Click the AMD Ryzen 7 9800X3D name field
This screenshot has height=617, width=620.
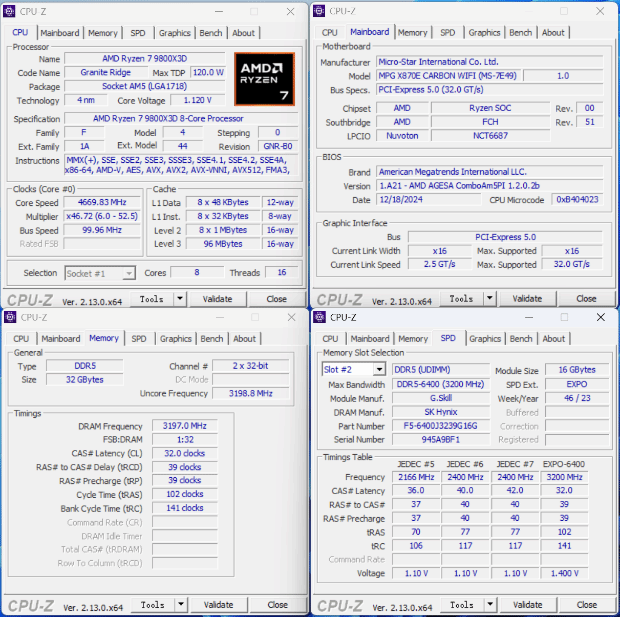pyautogui.click(x=145, y=59)
